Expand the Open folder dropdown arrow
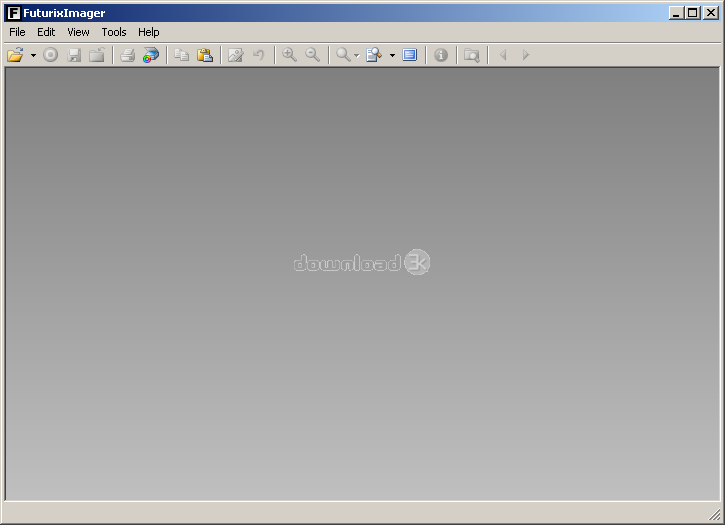This screenshot has height=525, width=725. [33, 56]
